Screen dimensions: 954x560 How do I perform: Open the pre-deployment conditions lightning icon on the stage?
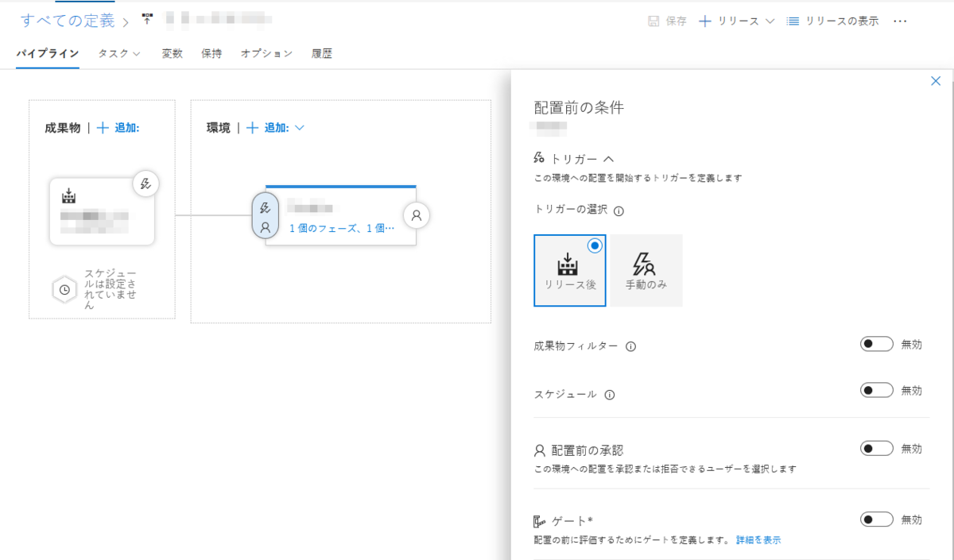click(x=265, y=209)
